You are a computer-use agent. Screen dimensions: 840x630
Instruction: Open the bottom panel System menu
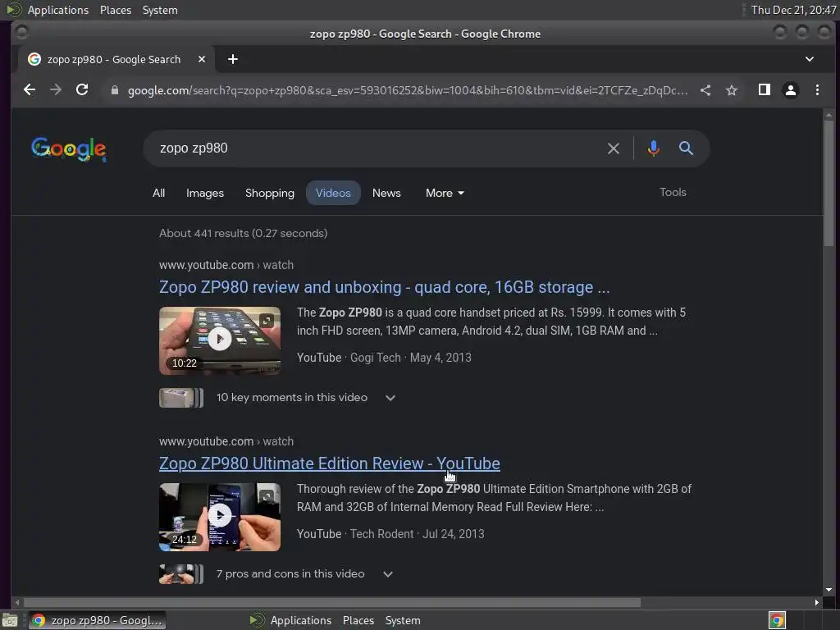coord(402,620)
